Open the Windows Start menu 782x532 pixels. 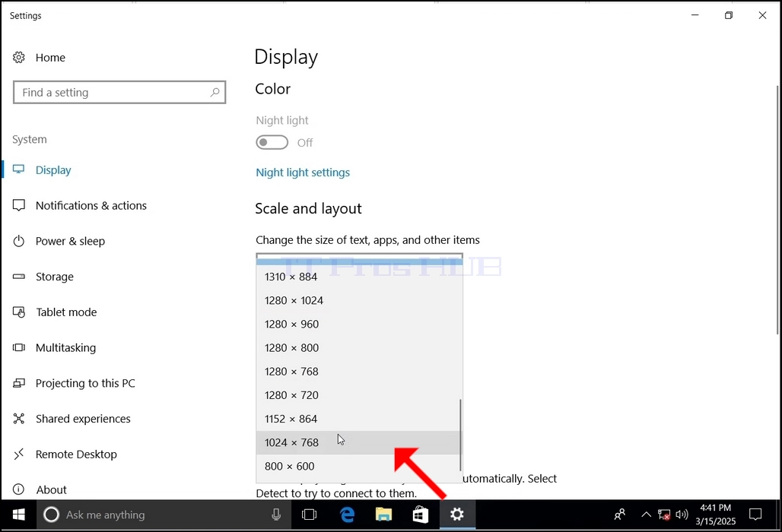(x=18, y=515)
